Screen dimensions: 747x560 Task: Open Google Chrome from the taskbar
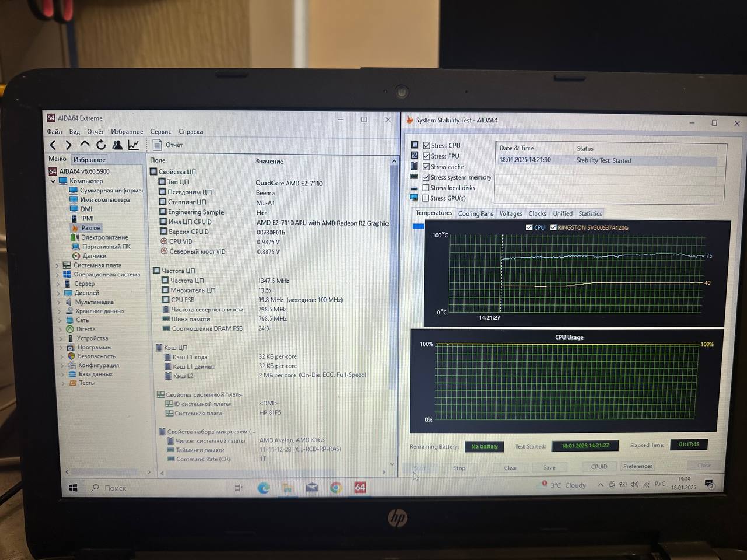click(336, 488)
